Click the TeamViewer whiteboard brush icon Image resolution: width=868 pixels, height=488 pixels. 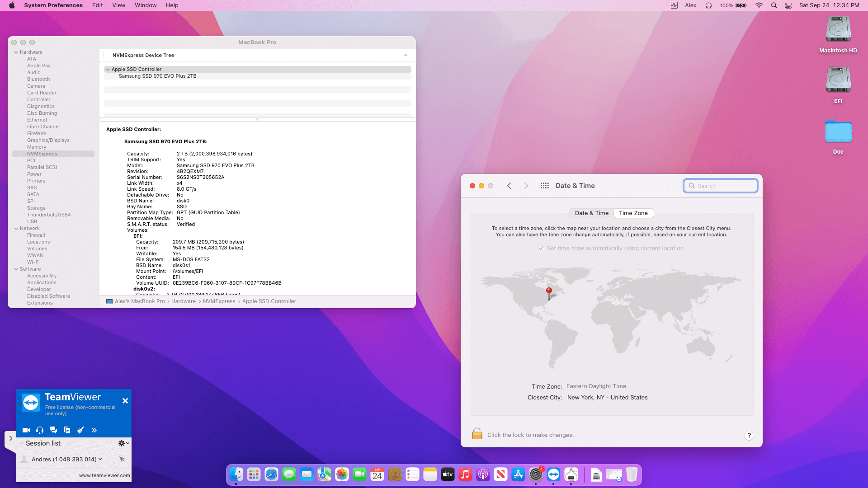tap(80, 430)
